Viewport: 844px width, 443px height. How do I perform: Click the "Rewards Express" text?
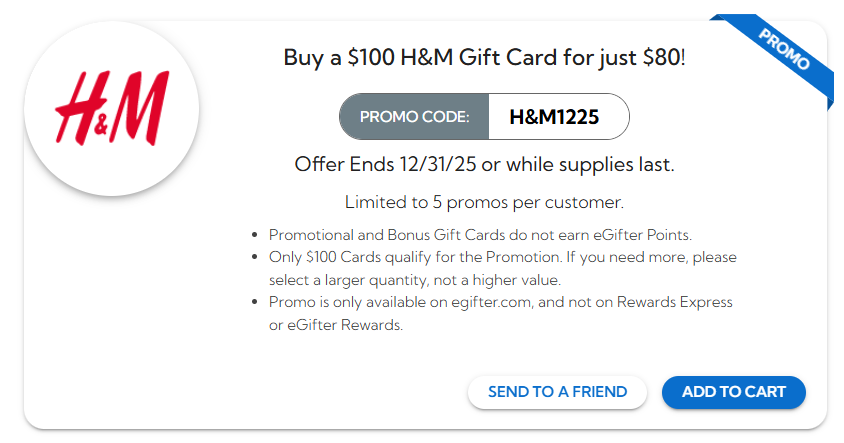pyautogui.click(x=676, y=303)
